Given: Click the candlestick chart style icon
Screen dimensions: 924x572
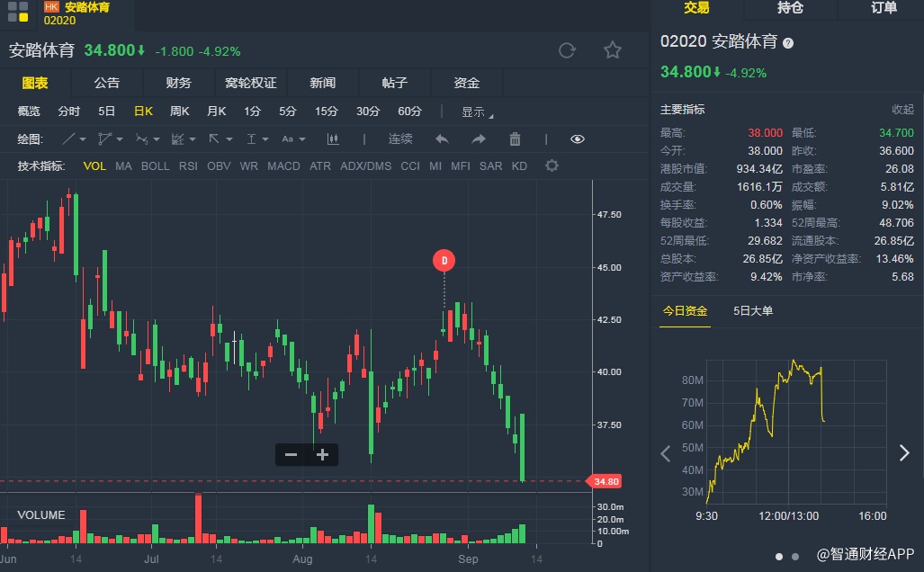Looking at the screenshot, I should pos(333,139).
